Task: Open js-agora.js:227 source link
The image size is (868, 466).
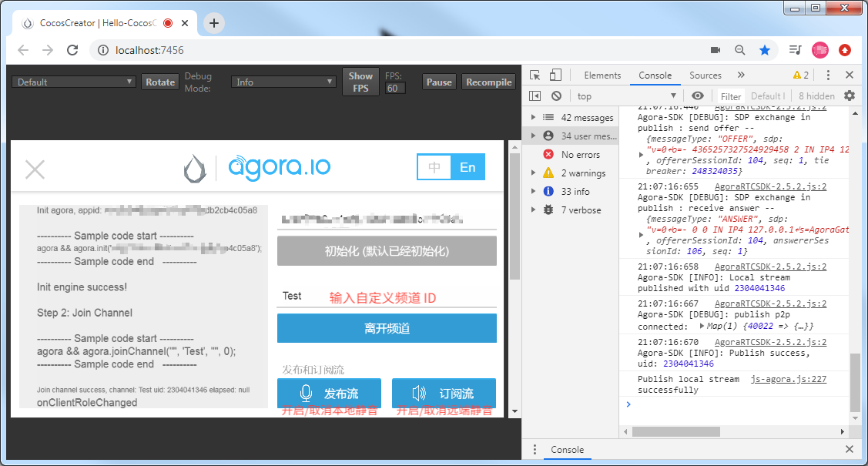Action: 789,379
